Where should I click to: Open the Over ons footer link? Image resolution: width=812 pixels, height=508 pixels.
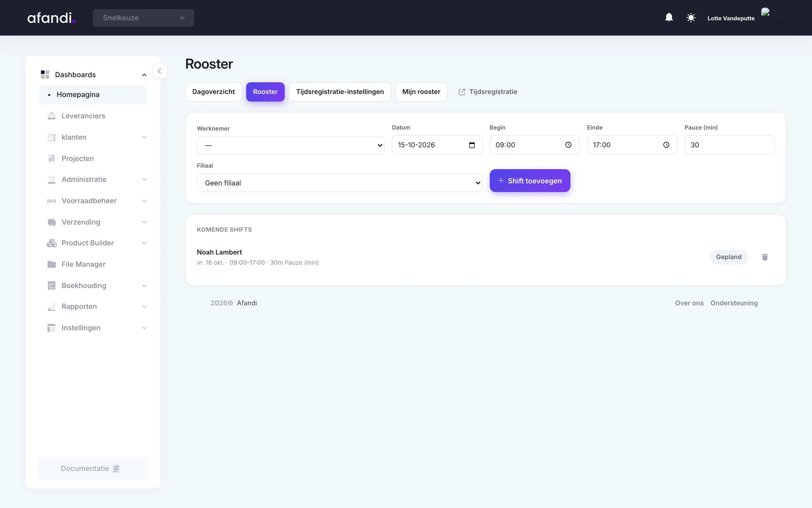point(689,303)
